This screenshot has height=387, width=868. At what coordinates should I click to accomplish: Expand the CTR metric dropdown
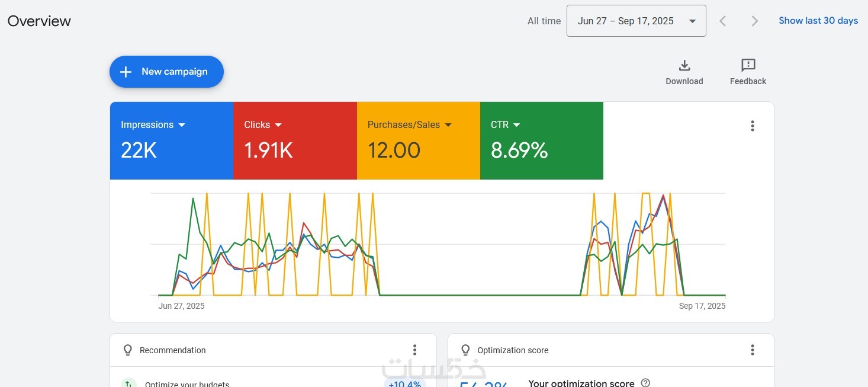point(516,125)
